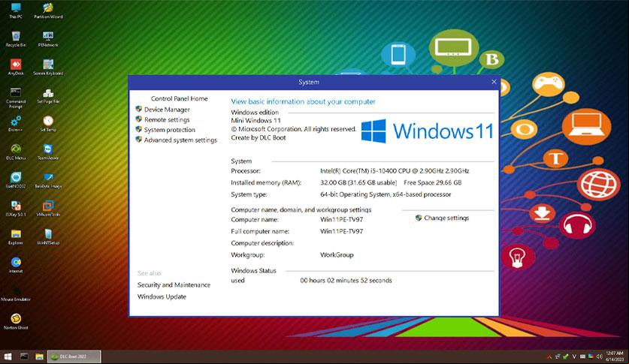This screenshot has width=629, height=364.
Task: Click Change settings for computer name
Action: [446, 218]
